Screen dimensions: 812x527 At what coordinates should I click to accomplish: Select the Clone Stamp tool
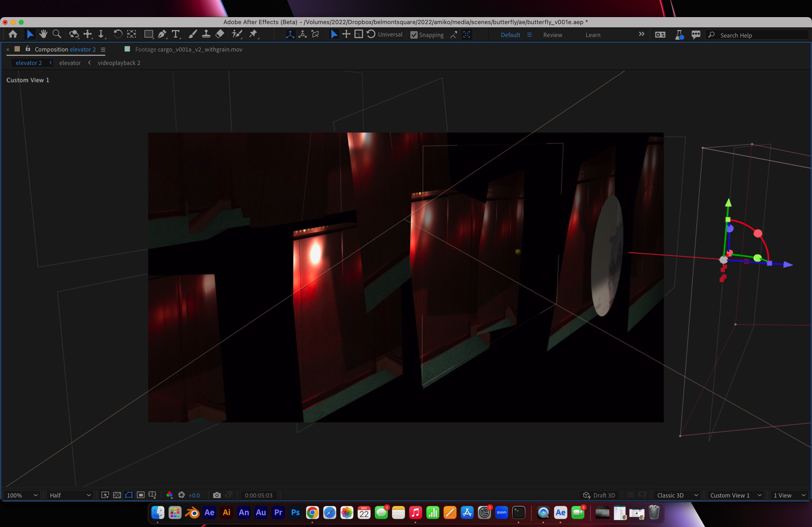click(206, 34)
